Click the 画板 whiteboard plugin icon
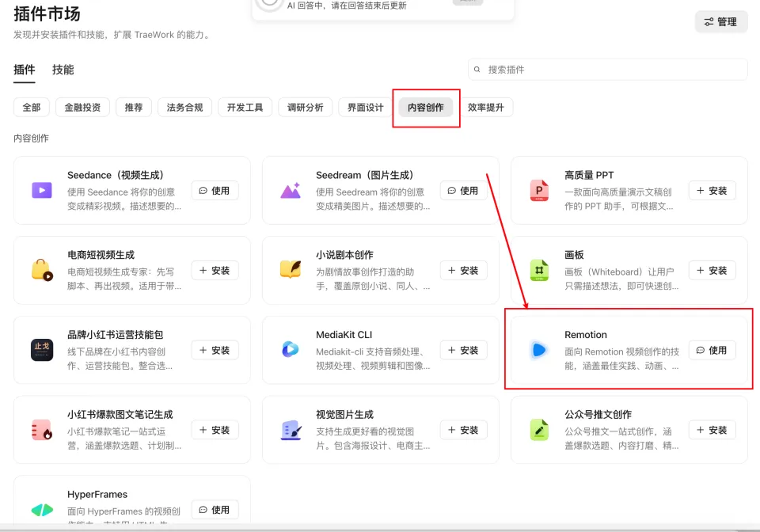The width and height of the screenshot is (760, 532). (x=539, y=271)
